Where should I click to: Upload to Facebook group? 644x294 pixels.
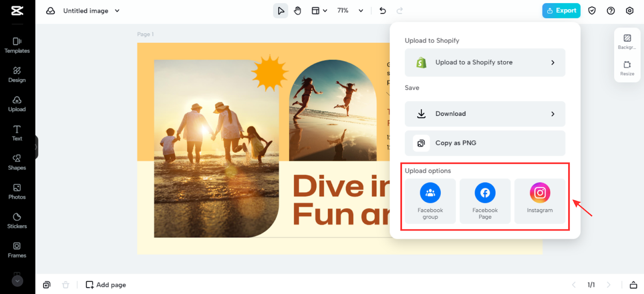[x=430, y=201]
